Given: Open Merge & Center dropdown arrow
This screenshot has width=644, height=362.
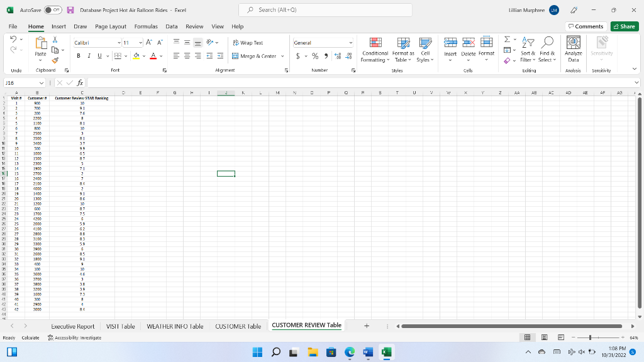Looking at the screenshot, I should [282, 56].
